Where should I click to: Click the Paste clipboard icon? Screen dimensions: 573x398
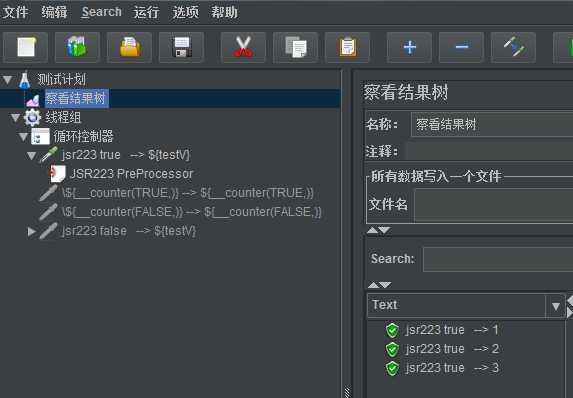(x=347, y=47)
